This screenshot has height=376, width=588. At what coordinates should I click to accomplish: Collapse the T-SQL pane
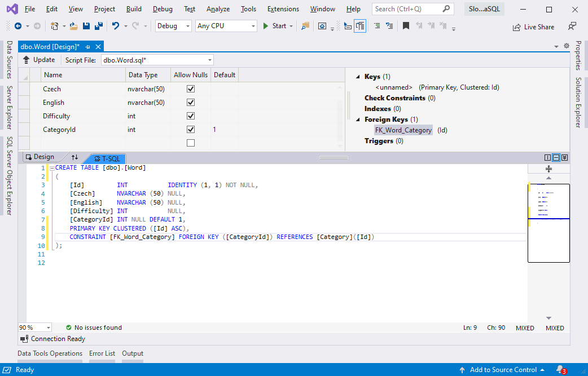tap(565, 158)
